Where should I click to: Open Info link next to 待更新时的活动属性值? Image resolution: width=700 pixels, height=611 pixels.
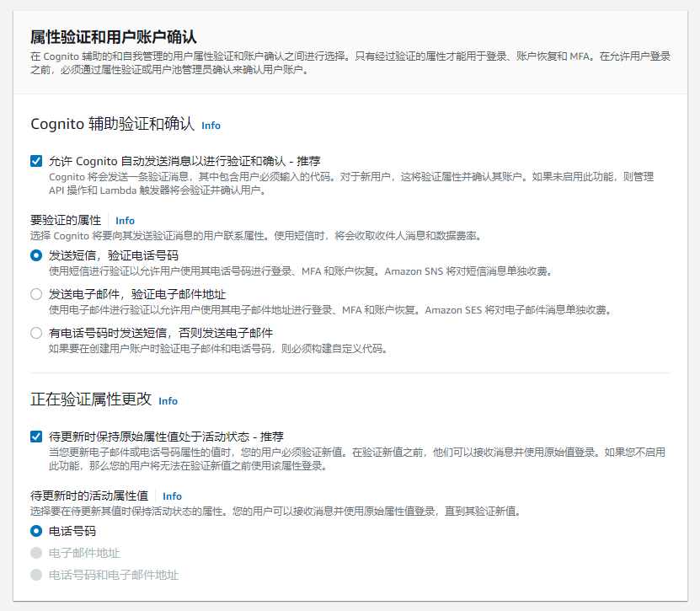coord(172,496)
